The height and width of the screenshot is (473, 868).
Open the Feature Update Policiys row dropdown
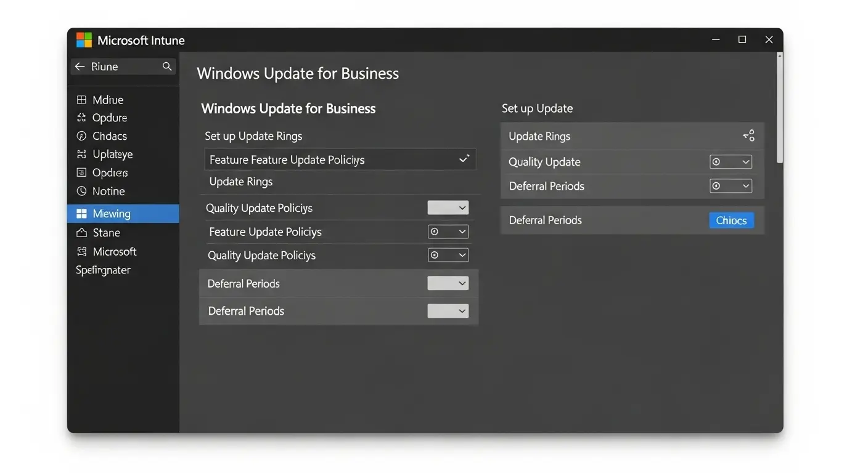(448, 232)
